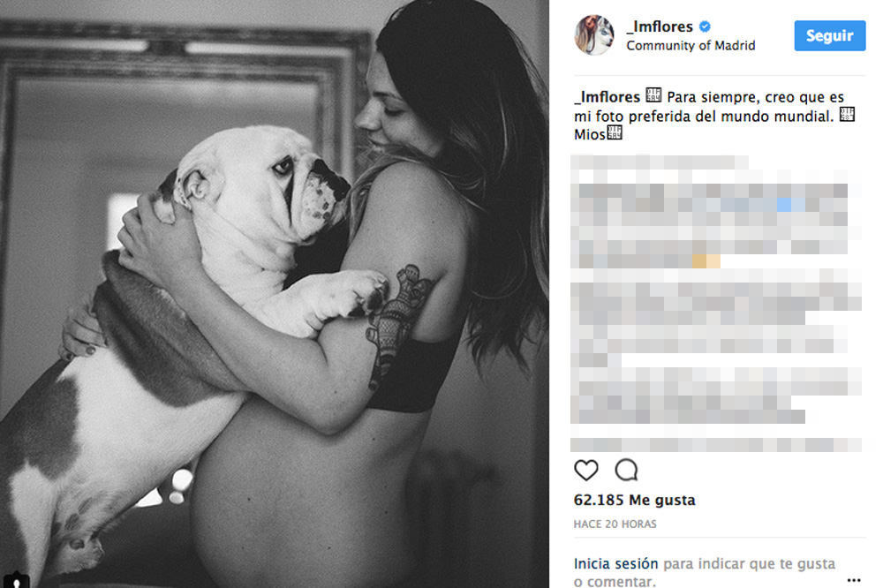Viewport: 883px width, 588px height.
Task: Open comments via the speech bubble icon
Action: (626, 470)
